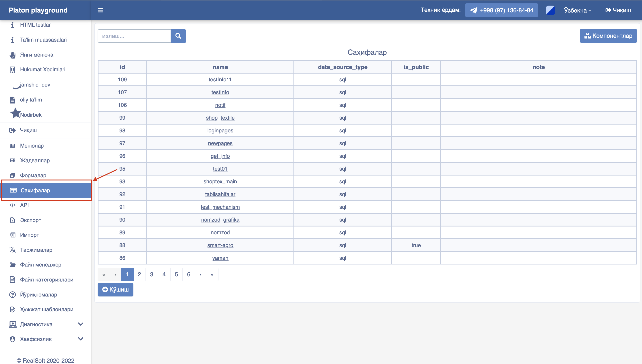
Task: Go to pagination page 5
Action: click(176, 274)
